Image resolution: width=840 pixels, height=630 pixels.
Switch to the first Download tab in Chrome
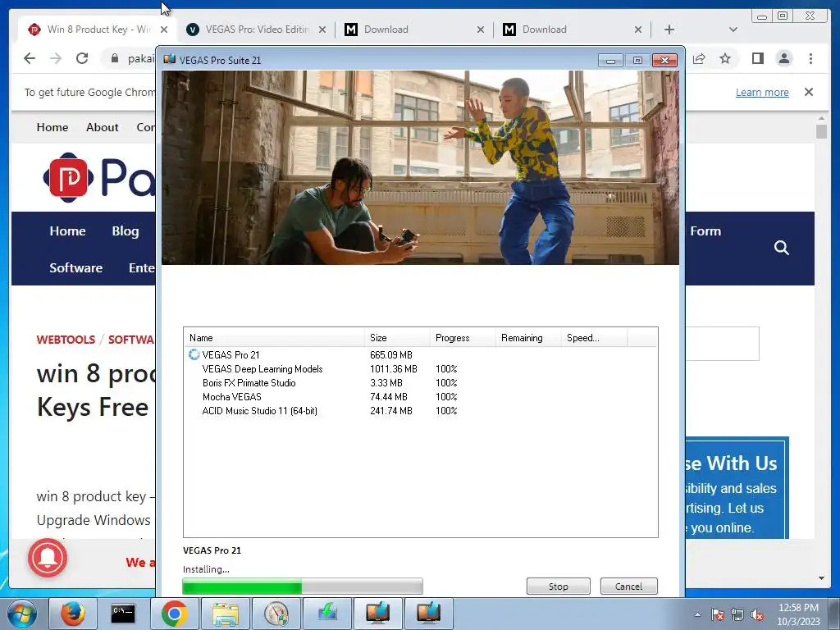click(x=413, y=30)
